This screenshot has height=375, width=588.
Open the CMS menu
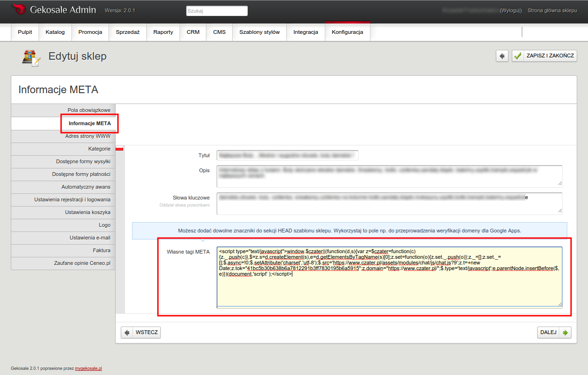220,32
